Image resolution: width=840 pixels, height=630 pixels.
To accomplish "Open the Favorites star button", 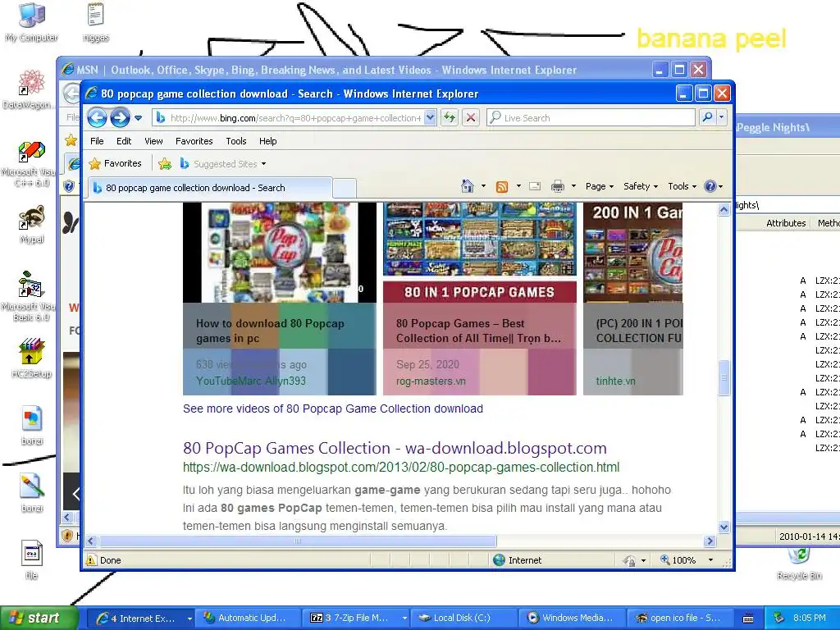I will pyautogui.click(x=115, y=163).
